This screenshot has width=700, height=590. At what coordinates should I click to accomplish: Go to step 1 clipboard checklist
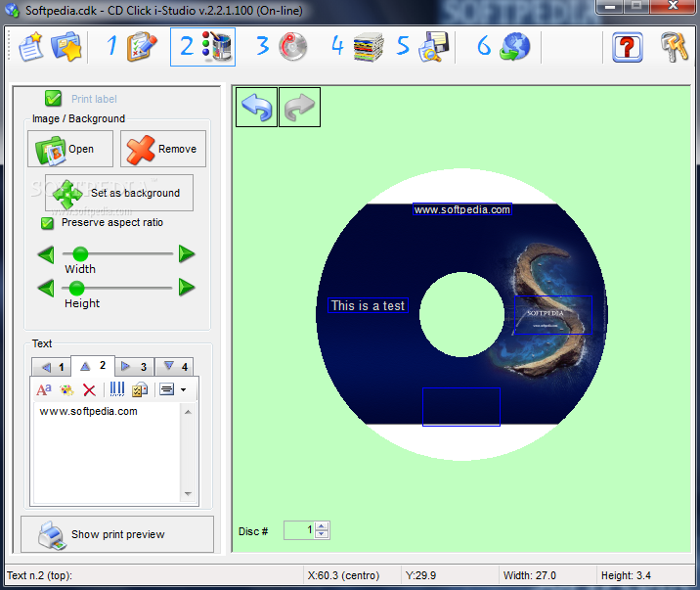click(x=132, y=46)
